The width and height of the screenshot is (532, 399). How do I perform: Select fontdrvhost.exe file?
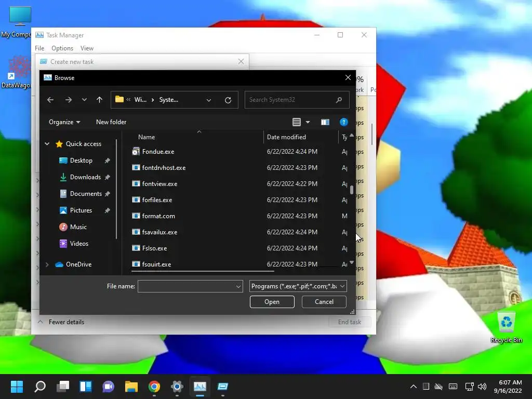tap(164, 168)
